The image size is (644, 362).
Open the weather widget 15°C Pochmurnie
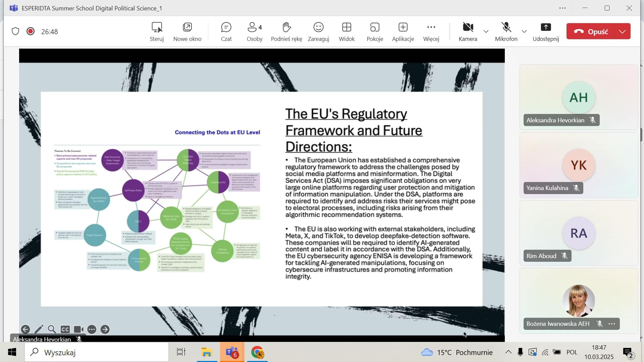457,352
